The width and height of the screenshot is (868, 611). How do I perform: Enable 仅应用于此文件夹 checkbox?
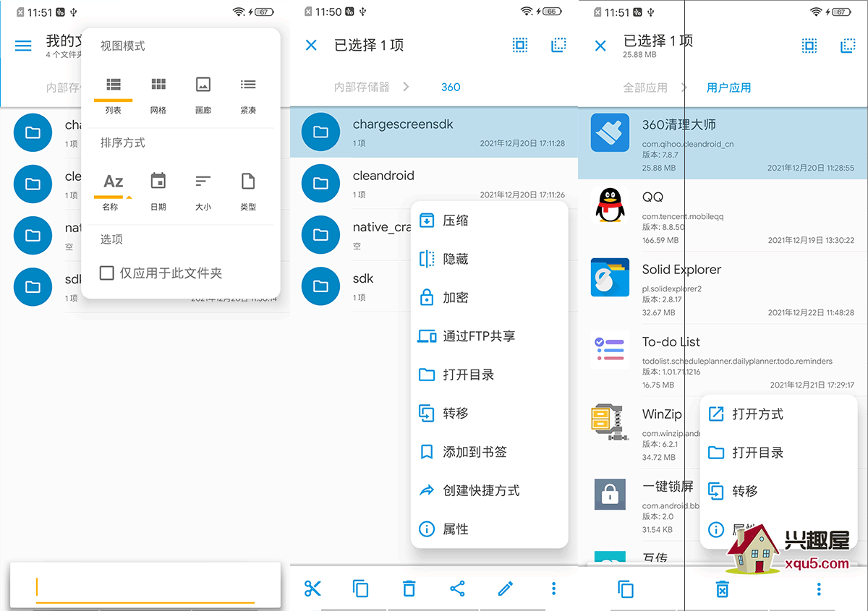107,273
